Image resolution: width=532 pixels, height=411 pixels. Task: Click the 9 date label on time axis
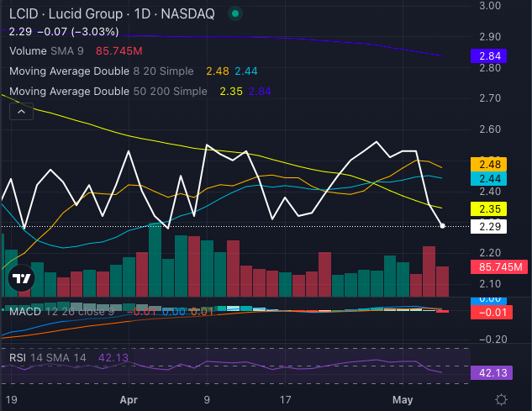point(207,400)
